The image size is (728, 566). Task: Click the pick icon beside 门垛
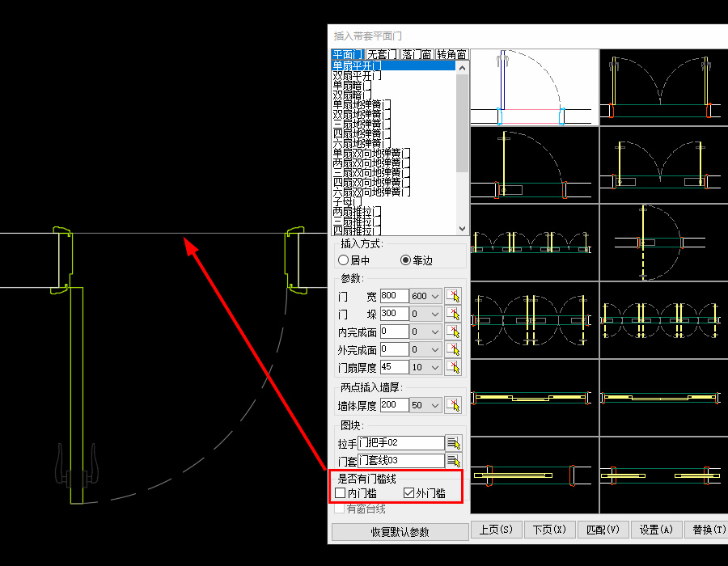click(453, 314)
